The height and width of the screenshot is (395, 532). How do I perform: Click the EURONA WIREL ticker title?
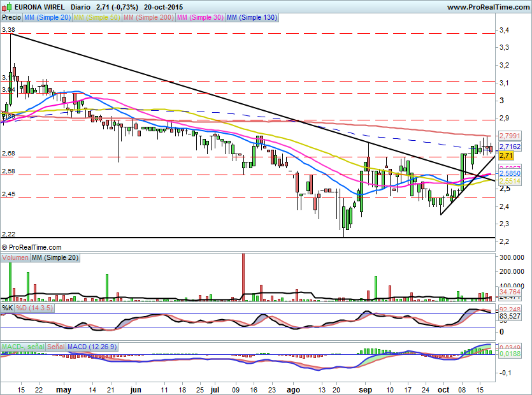[40, 7]
